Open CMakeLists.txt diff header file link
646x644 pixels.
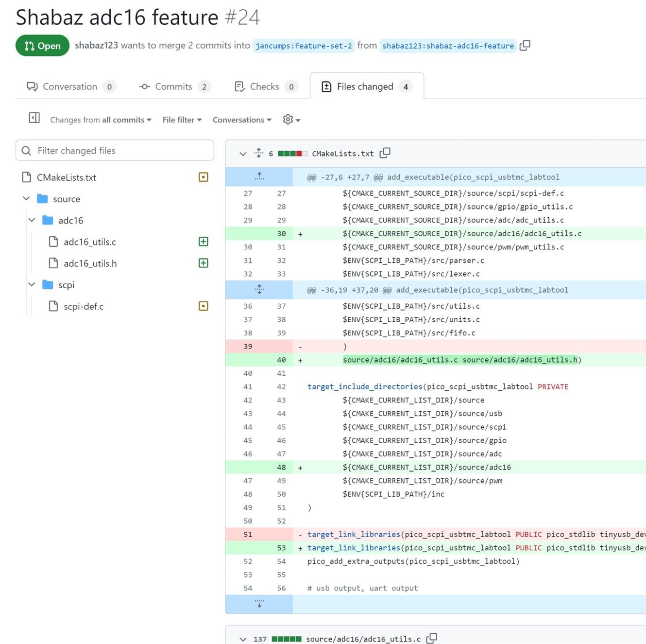click(x=343, y=154)
